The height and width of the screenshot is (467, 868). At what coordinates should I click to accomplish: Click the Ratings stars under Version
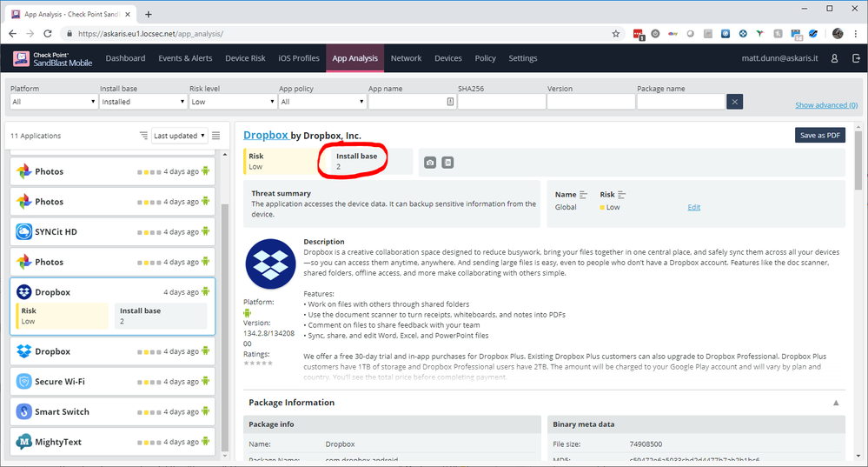[x=259, y=363]
